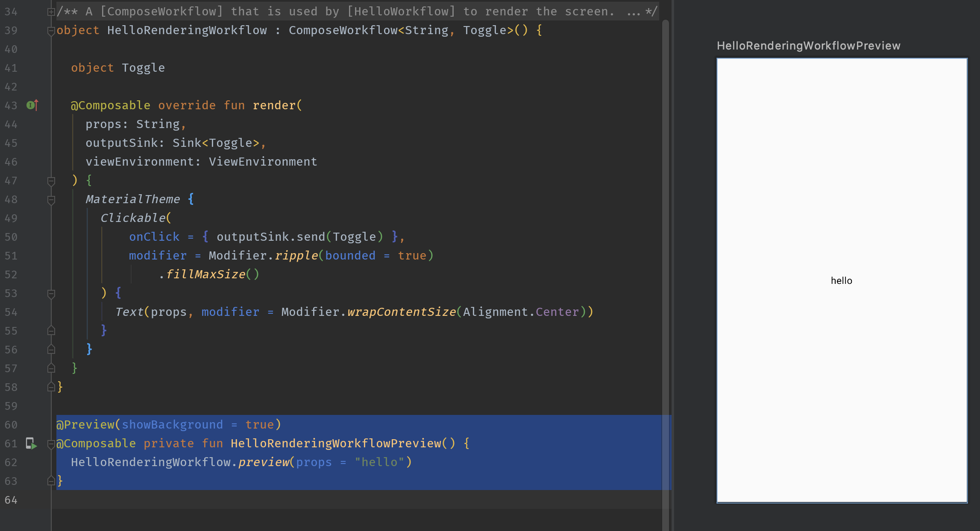980x531 pixels.
Task: Click the hello text in the preview
Action: (841, 281)
